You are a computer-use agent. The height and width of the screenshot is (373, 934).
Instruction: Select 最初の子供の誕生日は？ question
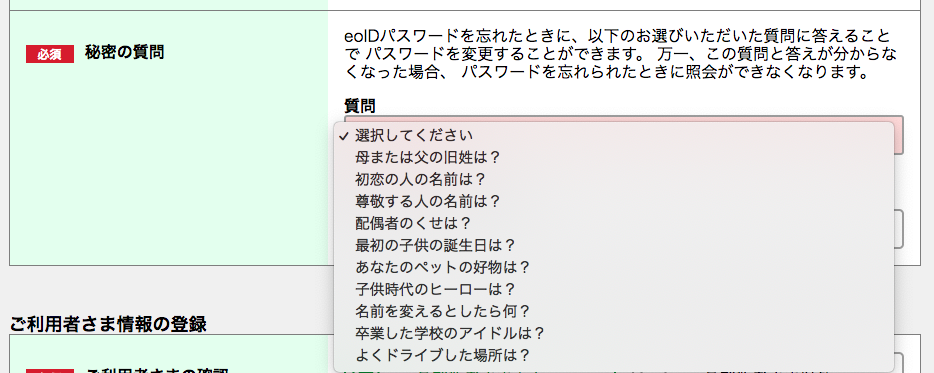pyautogui.click(x=614, y=245)
